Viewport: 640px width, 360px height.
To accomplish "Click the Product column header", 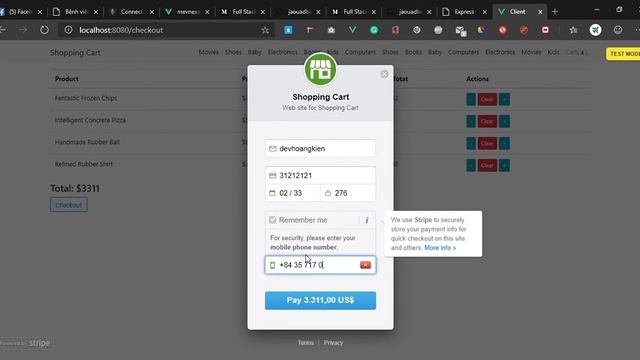I will coord(67,79).
